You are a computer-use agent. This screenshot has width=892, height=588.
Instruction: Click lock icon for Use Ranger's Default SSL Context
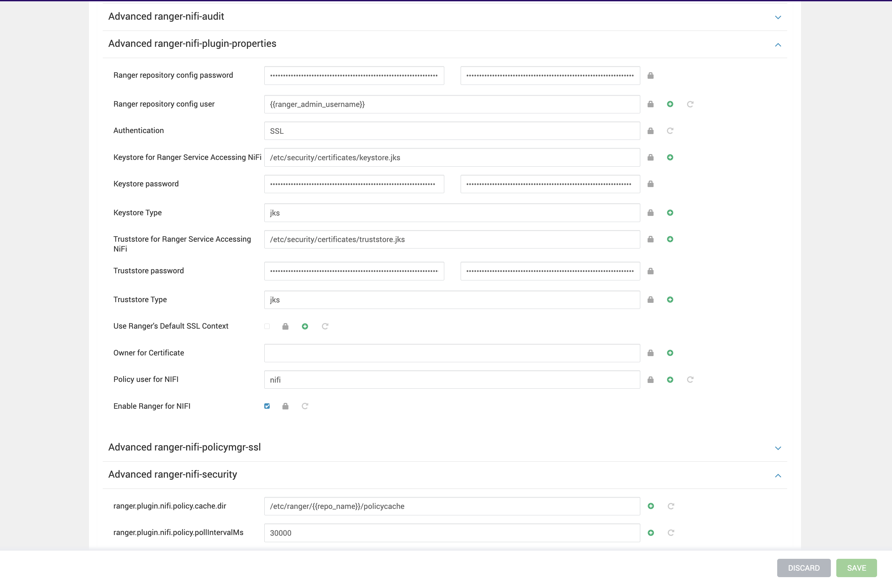click(x=285, y=327)
